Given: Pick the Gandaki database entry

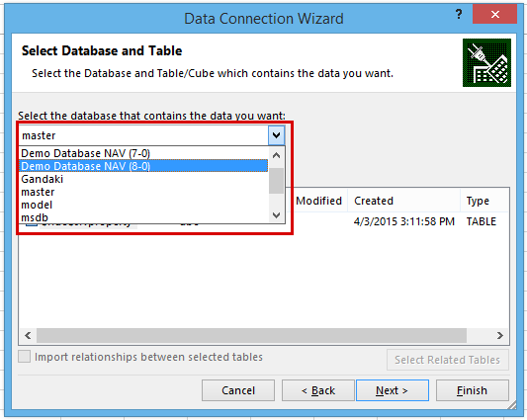Looking at the screenshot, I should (143, 179).
